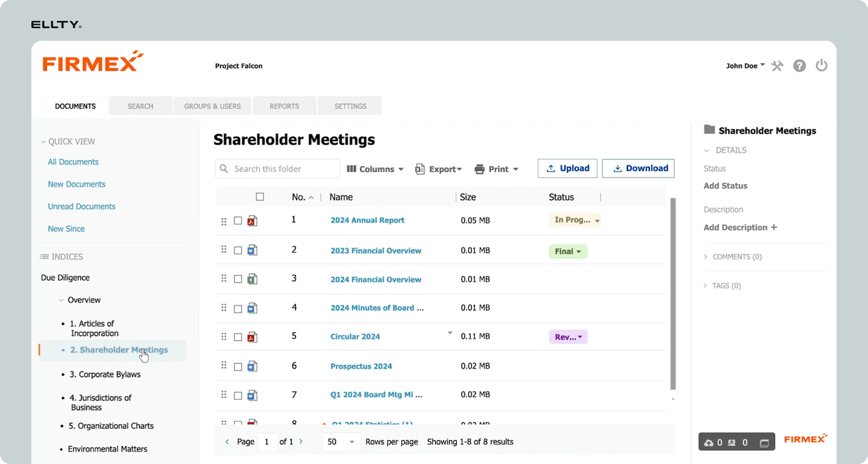Open the Reports tab
The width and height of the screenshot is (868, 464).
tap(284, 106)
